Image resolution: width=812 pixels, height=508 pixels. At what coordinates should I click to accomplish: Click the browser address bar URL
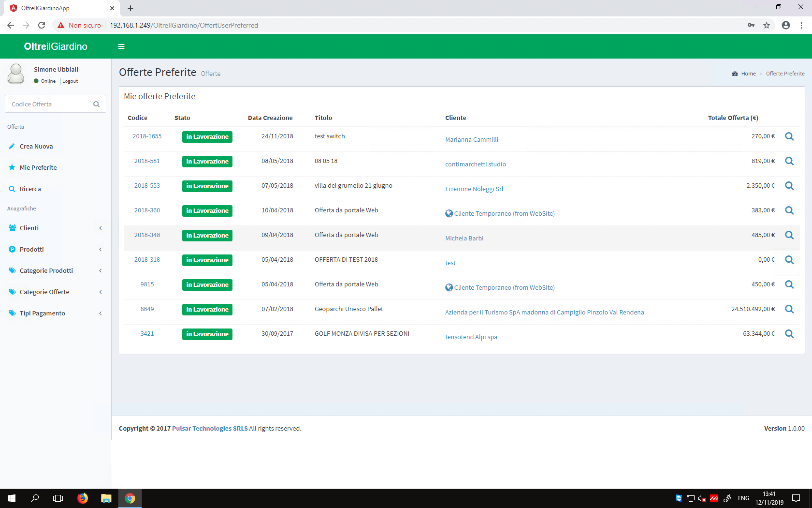pyautogui.click(x=183, y=25)
